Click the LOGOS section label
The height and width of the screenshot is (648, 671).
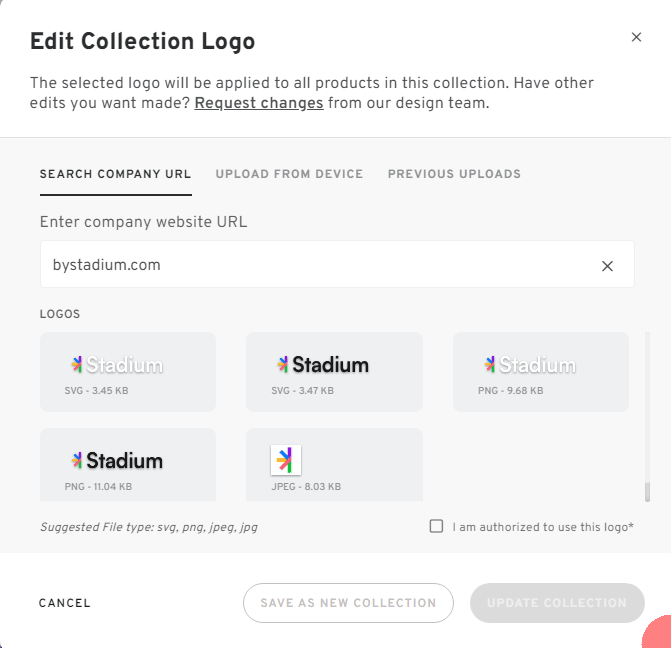click(x=60, y=314)
